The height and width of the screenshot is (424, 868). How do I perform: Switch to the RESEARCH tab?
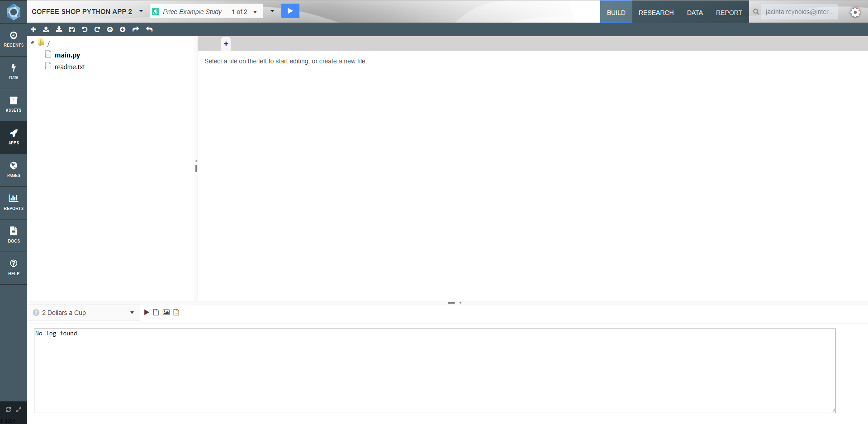(x=656, y=13)
